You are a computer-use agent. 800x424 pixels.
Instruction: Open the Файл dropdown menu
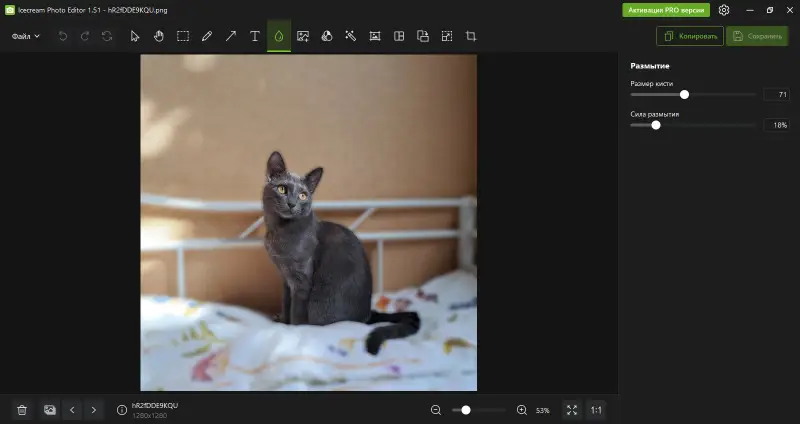click(x=26, y=36)
